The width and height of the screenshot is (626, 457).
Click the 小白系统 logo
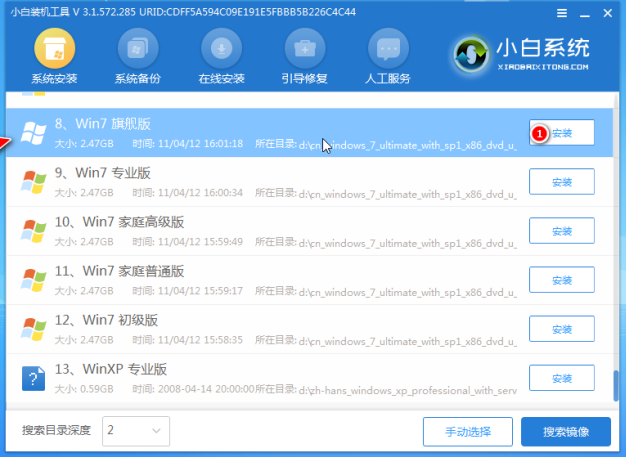[x=520, y=52]
